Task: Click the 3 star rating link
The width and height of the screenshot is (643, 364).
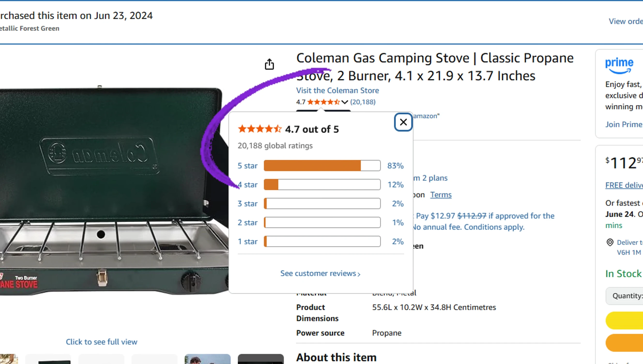Action: [x=247, y=204]
